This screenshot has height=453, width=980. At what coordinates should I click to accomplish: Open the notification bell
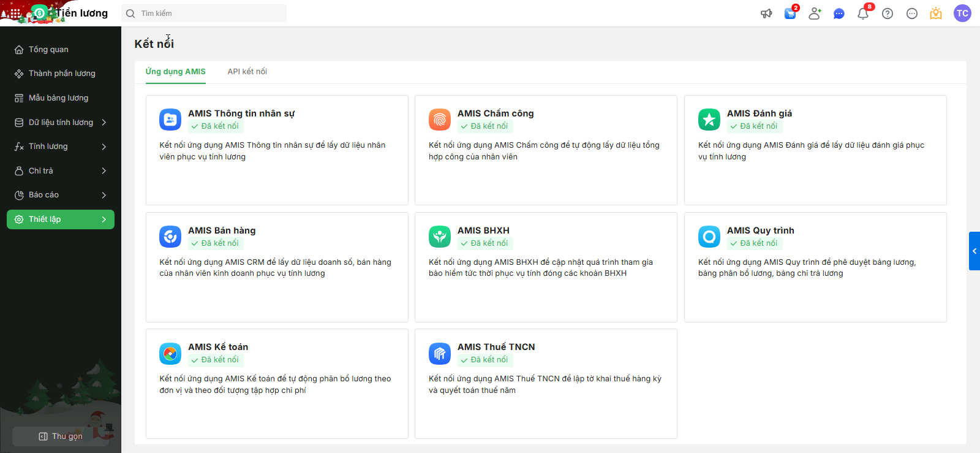point(863,13)
